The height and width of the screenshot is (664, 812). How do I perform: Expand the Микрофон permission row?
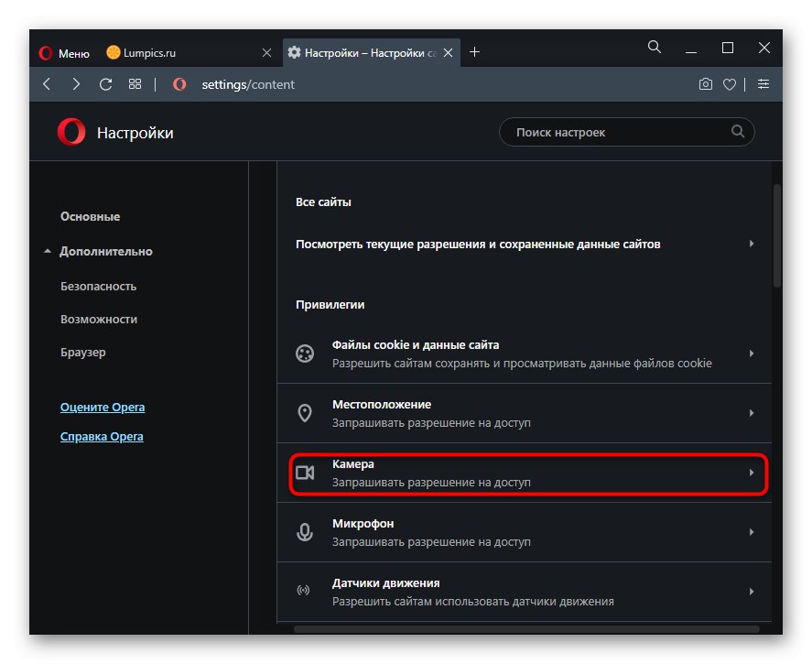[528, 532]
